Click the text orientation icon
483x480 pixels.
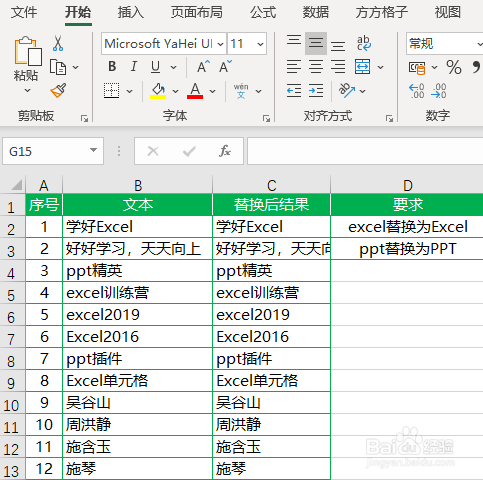coord(347,90)
